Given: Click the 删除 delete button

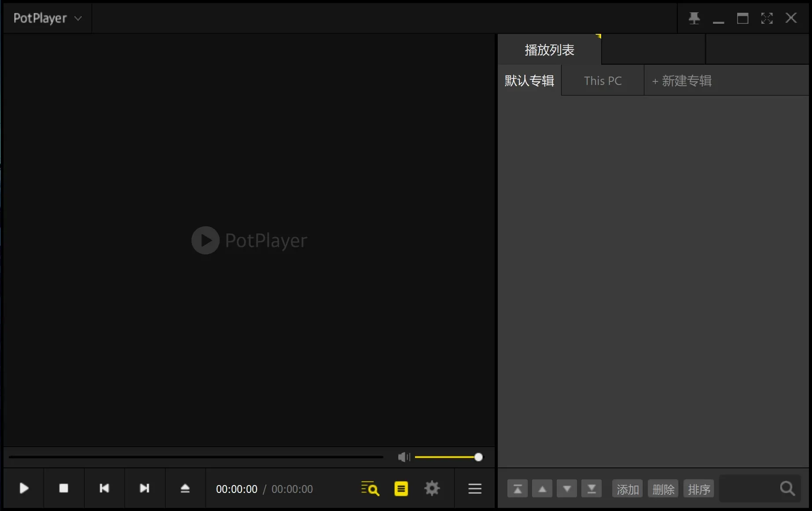Looking at the screenshot, I should point(663,489).
